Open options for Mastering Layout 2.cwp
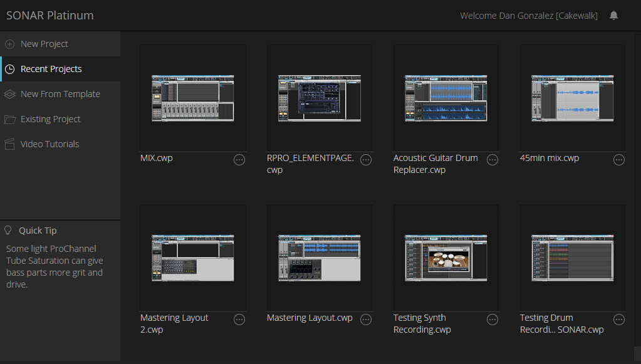 (239, 320)
